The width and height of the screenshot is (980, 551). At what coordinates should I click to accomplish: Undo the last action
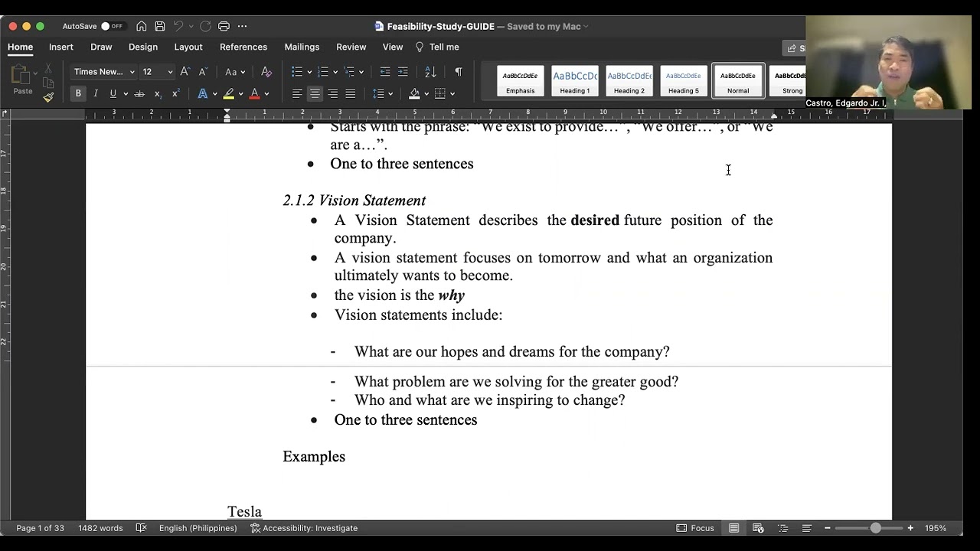pyautogui.click(x=178, y=26)
